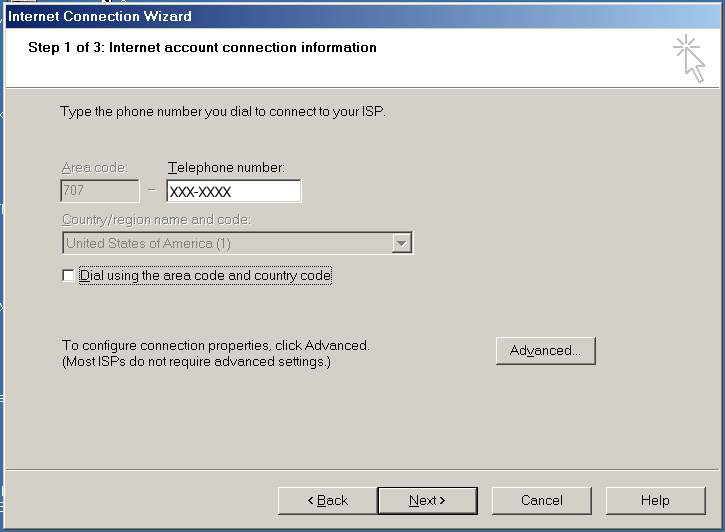
Task: Enable dialing with area code checkbox
Action: tap(68, 276)
